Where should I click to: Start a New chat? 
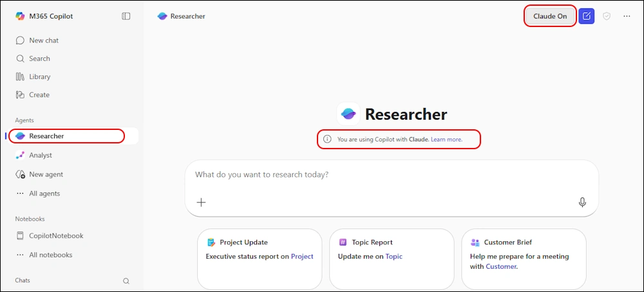(43, 41)
